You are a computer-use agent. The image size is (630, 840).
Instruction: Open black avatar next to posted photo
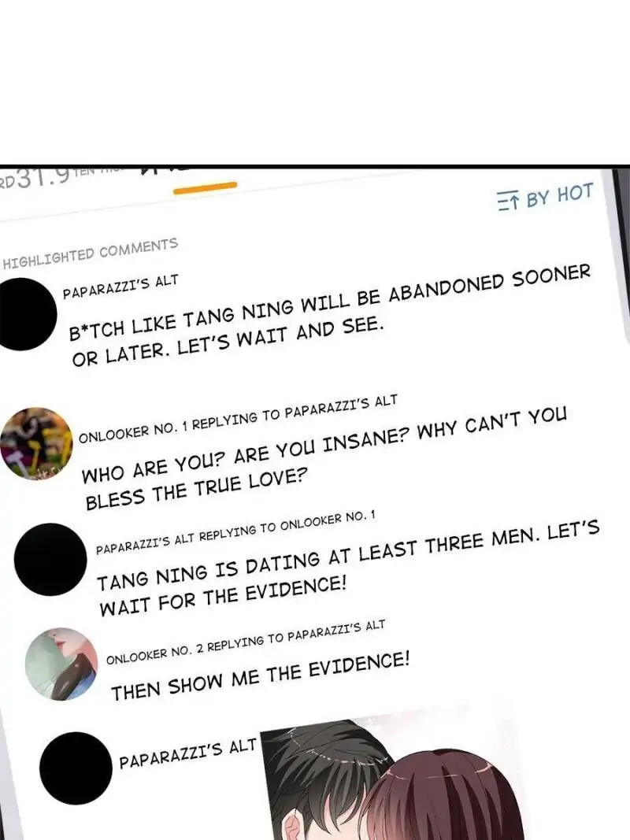pyautogui.click(x=76, y=768)
